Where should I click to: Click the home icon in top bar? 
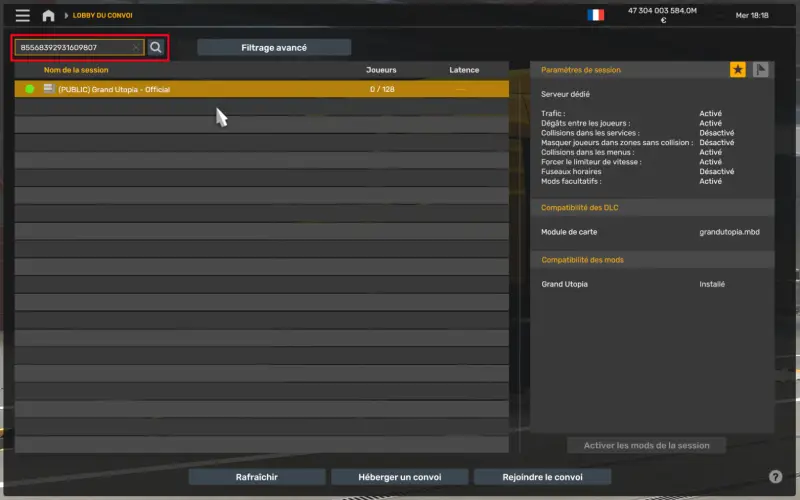[x=48, y=15]
